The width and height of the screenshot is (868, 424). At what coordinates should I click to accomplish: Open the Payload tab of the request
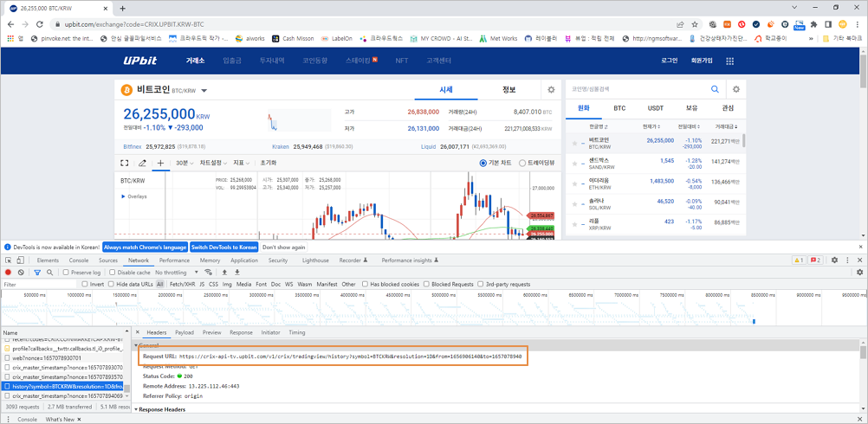(185, 333)
